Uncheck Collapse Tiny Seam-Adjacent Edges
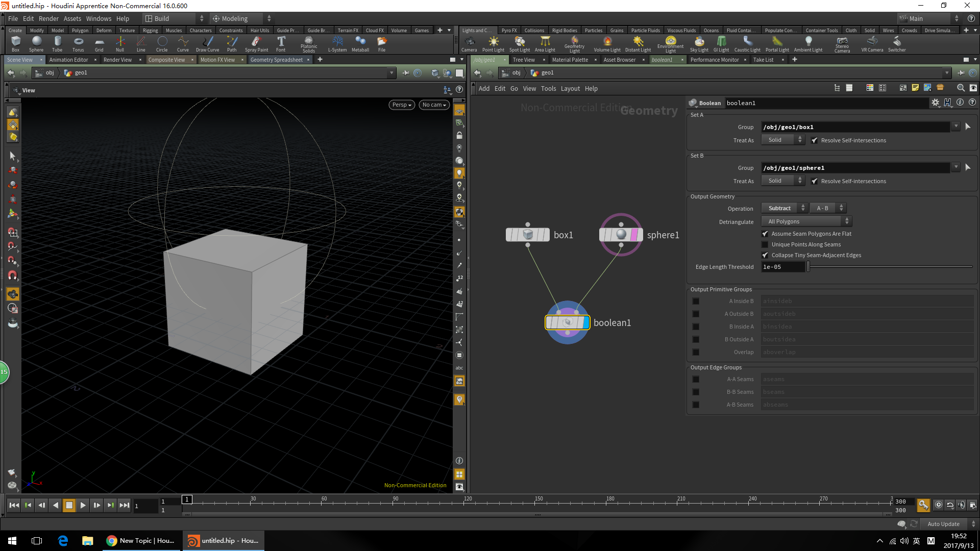 coord(765,255)
